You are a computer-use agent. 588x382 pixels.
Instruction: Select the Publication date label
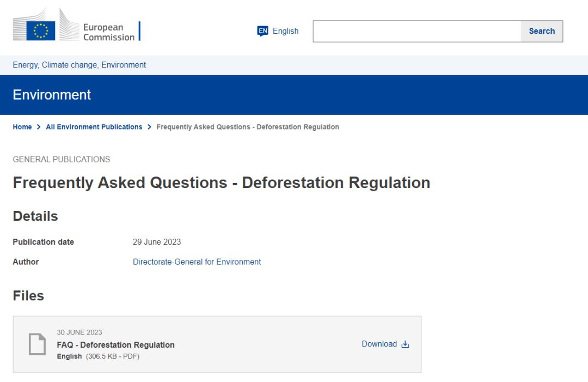pyautogui.click(x=43, y=242)
